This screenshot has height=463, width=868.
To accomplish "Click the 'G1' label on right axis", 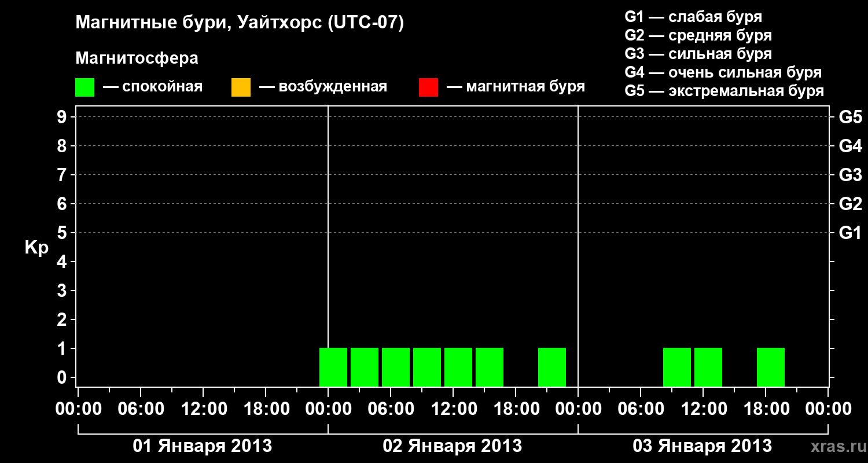I will coord(851,233).
